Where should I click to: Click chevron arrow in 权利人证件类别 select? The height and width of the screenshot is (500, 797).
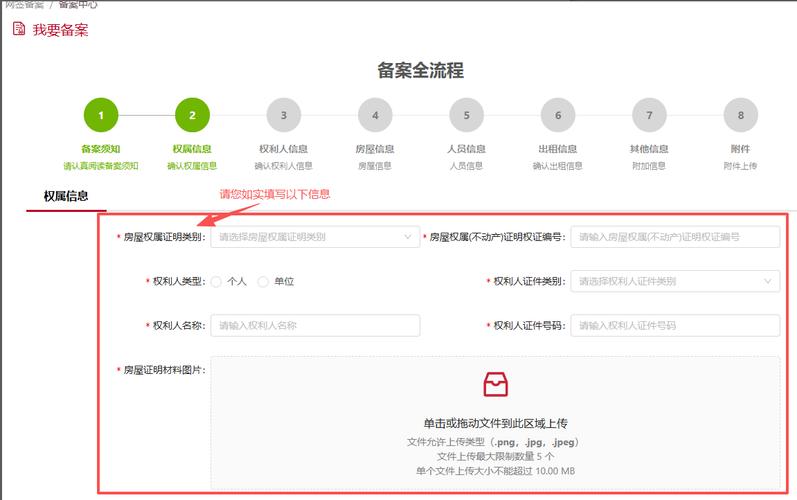768,281
